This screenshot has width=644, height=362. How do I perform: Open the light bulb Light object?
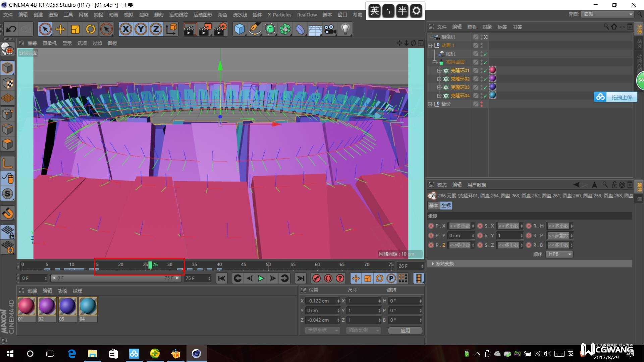(x=345, y=29)
